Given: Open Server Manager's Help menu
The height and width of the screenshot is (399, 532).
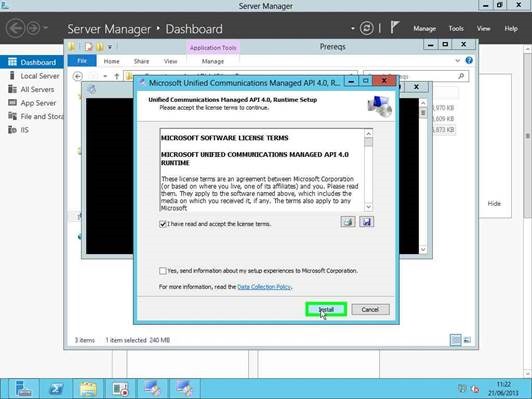Looking at the screenshot, I should [x=511, y=28].
